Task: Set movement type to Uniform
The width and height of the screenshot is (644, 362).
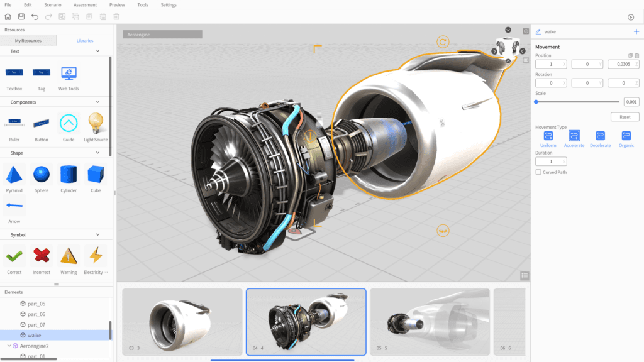Action: pos(548,136)
